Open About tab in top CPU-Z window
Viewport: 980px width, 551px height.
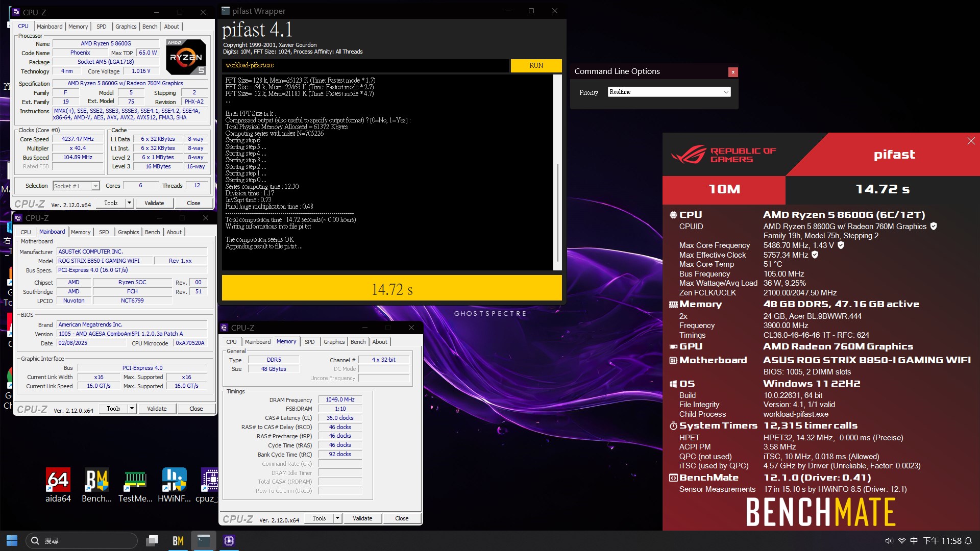[x=171, y=27]
